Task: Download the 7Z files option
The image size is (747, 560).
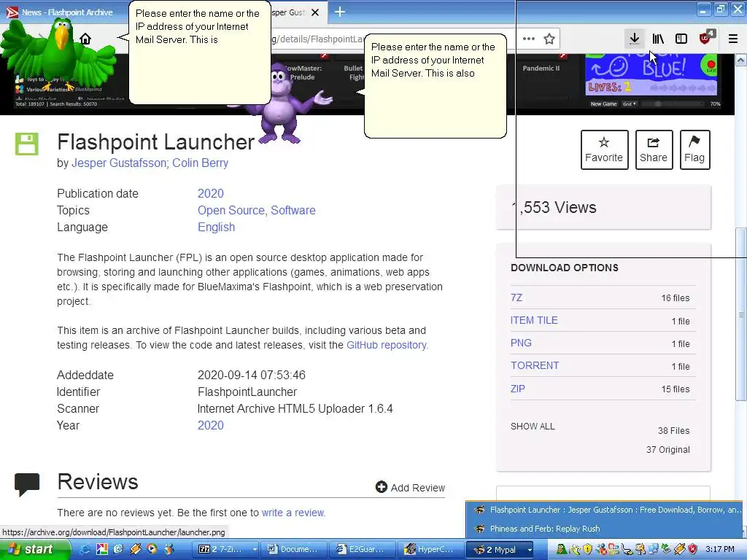Action: 516,297
